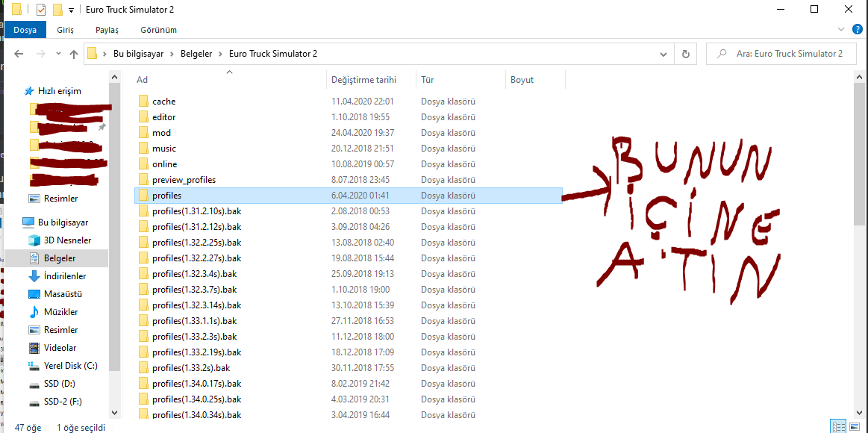Open the address bar history dropdown
Image resolution: width=868 pixels, height=433 pixels.
pyautogui.click(x=664, y=54)
